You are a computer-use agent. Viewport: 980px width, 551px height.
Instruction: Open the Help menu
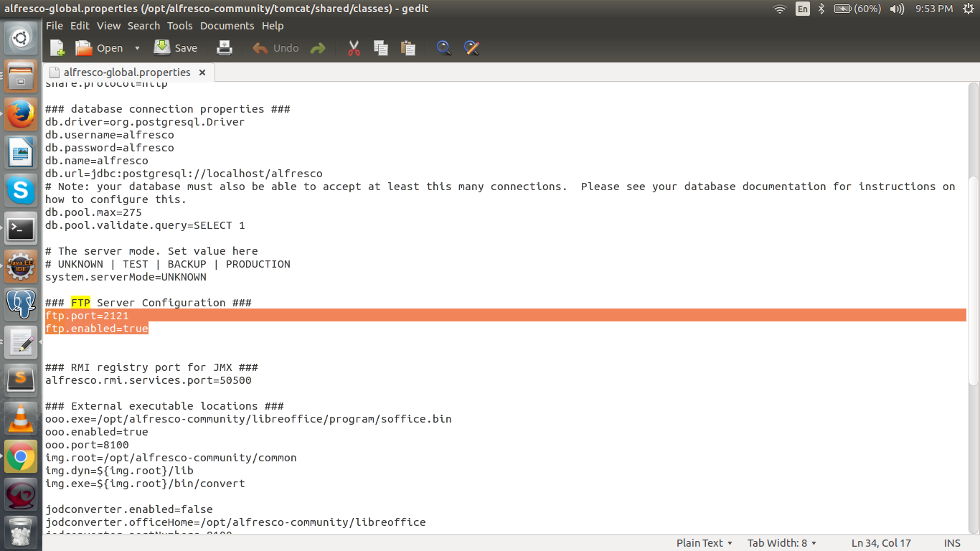(273, 25)
